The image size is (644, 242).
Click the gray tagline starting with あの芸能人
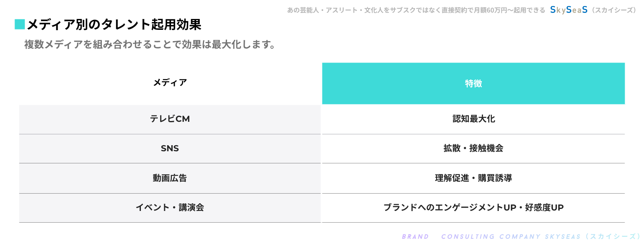[416, 10]
